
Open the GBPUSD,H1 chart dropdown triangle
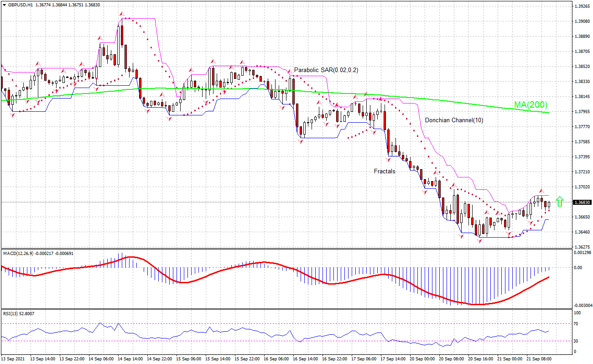tap(4, 5)
